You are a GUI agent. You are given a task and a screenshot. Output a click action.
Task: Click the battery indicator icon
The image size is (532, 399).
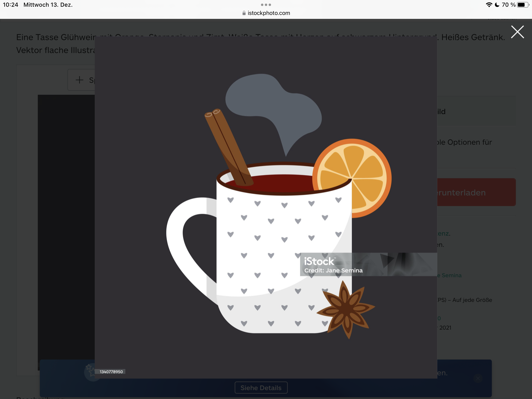click(x=523, y=5)
